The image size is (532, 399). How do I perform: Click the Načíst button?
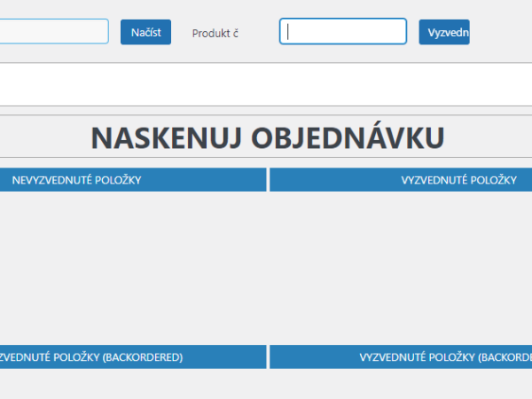tap(145, 33)
